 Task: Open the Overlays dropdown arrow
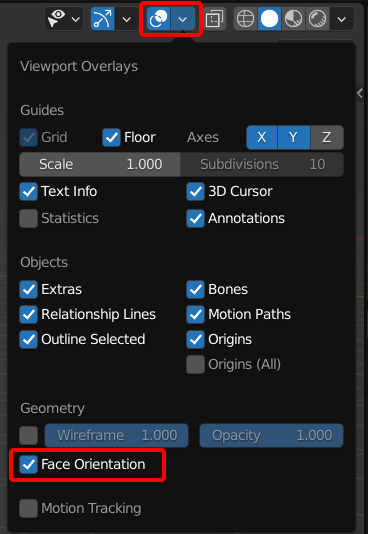coord(183,19)
